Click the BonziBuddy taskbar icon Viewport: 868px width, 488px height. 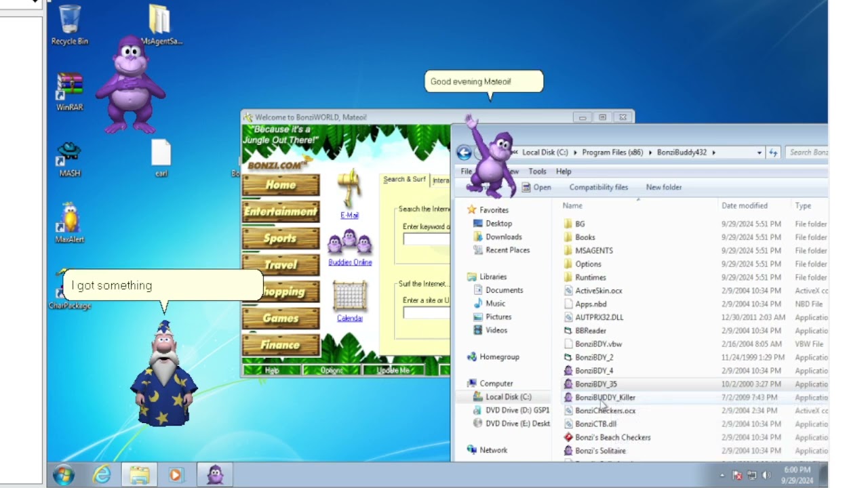[x=215, y=475]
